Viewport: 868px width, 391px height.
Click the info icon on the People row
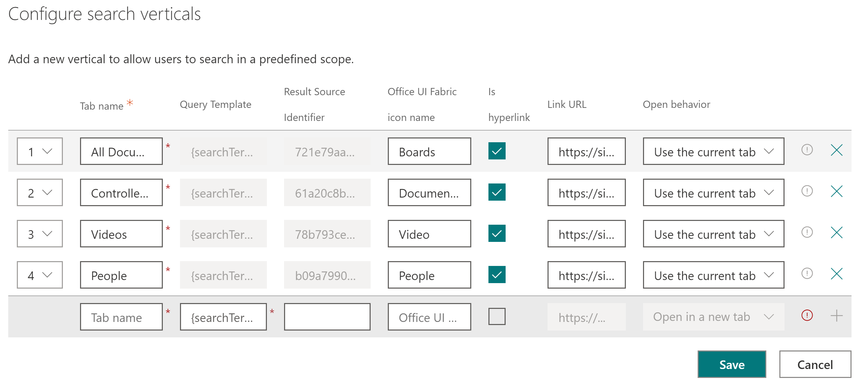coord(807,273)
